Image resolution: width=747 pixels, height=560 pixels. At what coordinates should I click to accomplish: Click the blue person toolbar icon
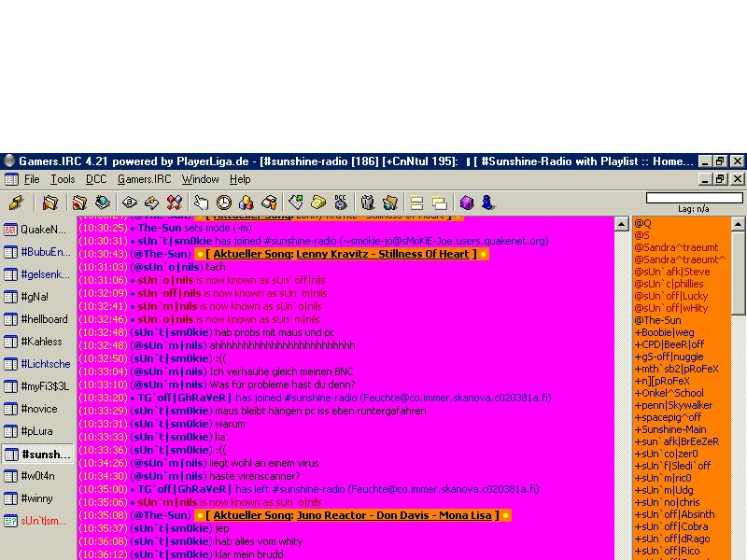pyautogui.click(x=487, y=203)
